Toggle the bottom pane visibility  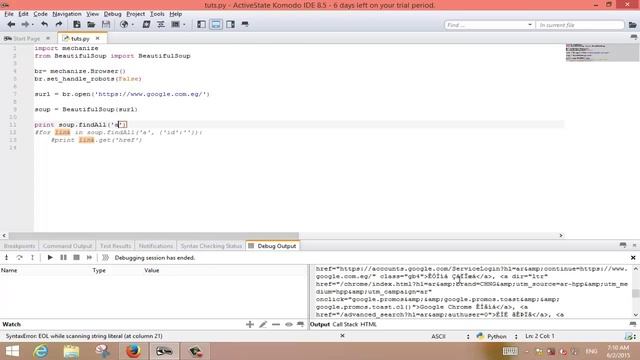(216, 24)
